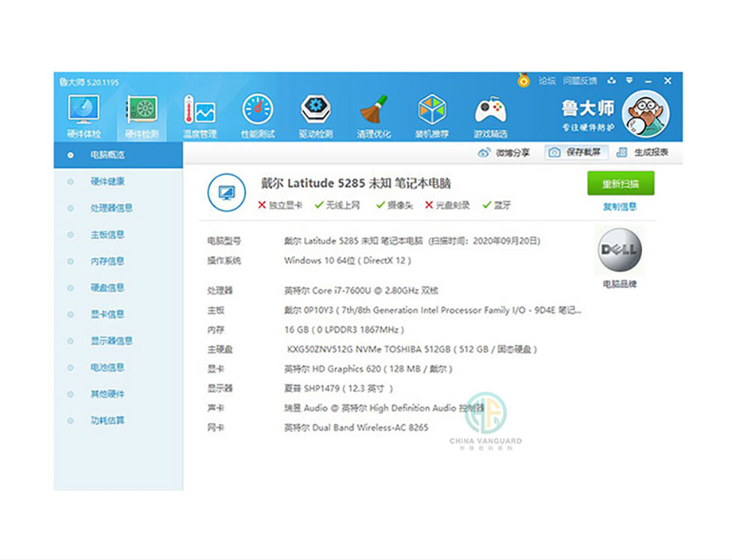
Task: Click the computer monitor icon beside model name
Action: coord(227,193)
